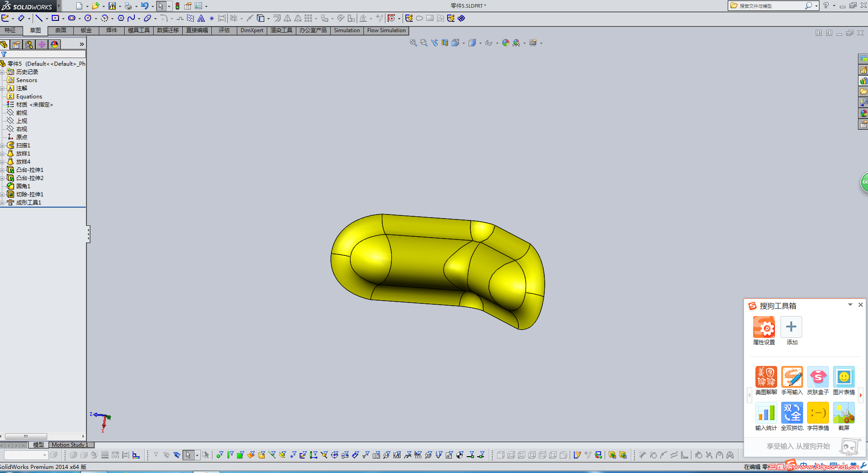868x473 pixels.
Task: Open a file with the Open folder icon
Action: [95, 6]
